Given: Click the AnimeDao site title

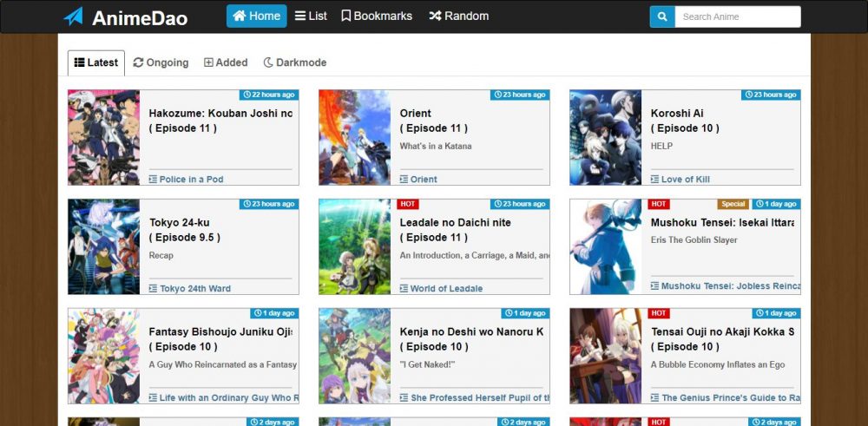Looking at the screenshot, I should click(140, 17).
